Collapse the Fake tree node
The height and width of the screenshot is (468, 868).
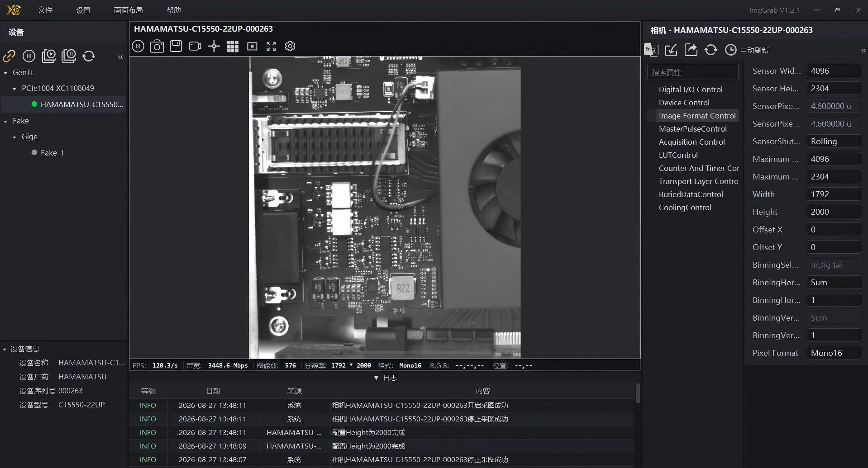click(5, 121)
